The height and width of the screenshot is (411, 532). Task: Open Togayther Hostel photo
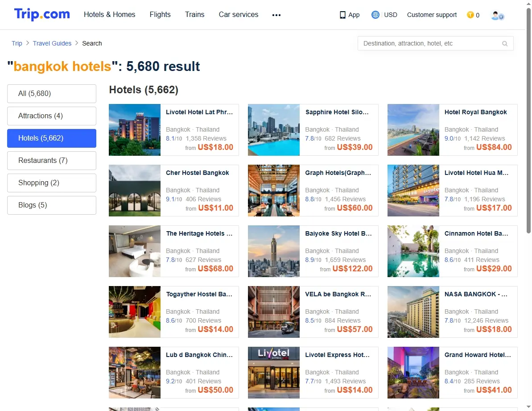click(x=135, y=312)
